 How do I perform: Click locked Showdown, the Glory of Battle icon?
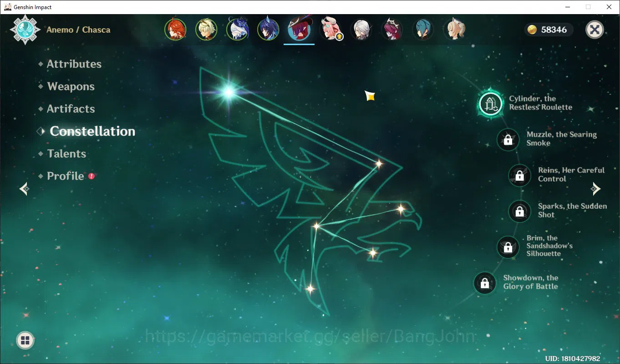(x=485, y=283)
